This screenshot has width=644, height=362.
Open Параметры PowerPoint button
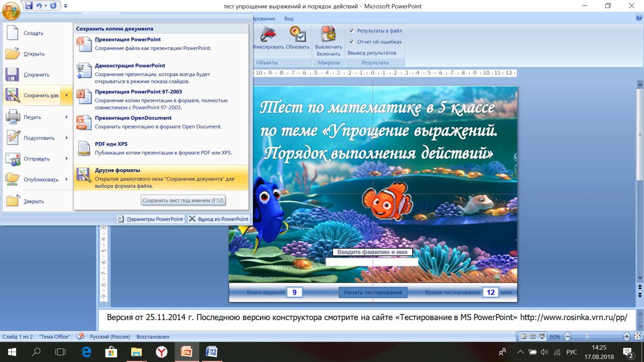151,219
